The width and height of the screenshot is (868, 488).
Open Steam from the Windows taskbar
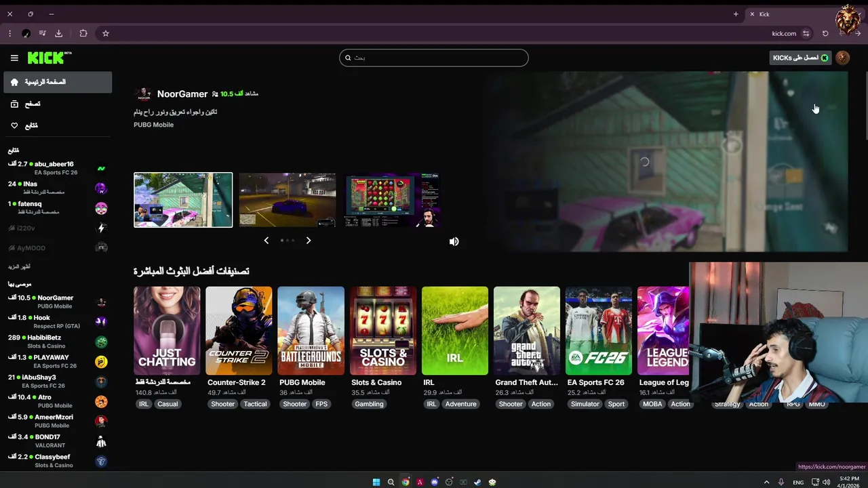click(x=477, y=483)
